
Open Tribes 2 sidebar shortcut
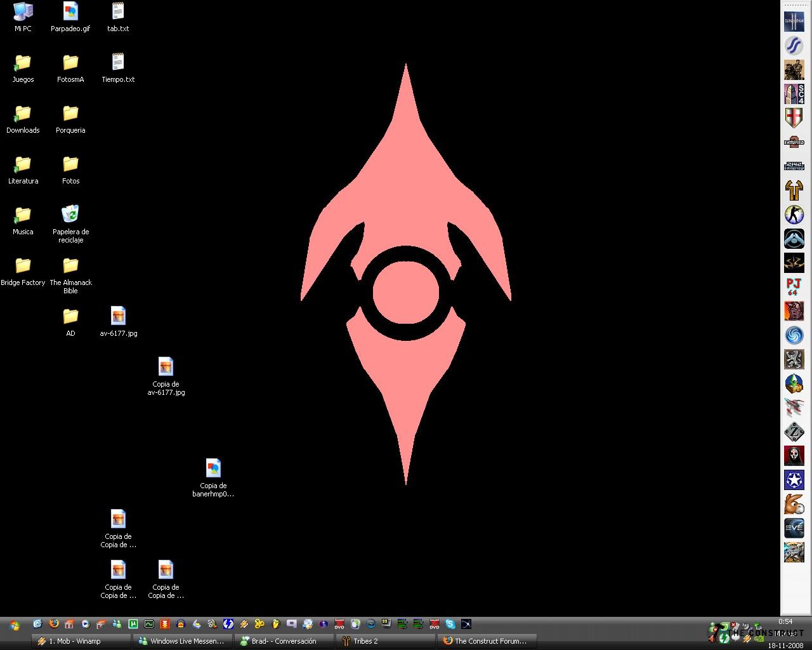[794, 190]
